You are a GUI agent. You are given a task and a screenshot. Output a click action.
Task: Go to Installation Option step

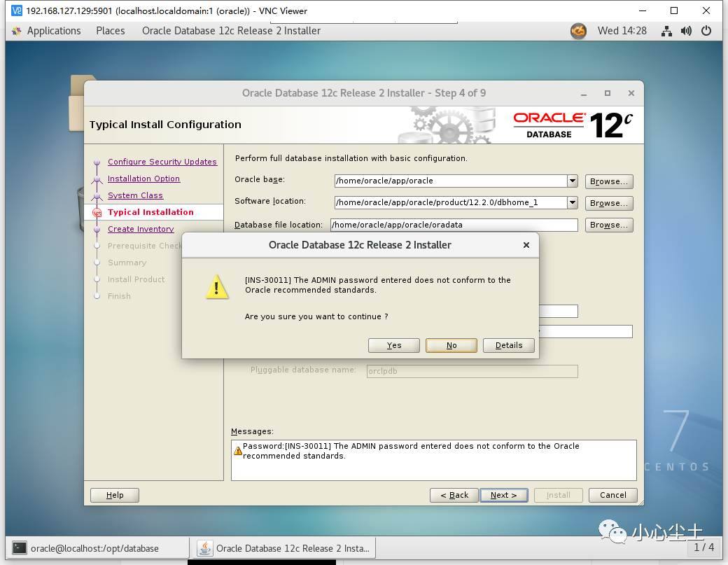point(143,179)
